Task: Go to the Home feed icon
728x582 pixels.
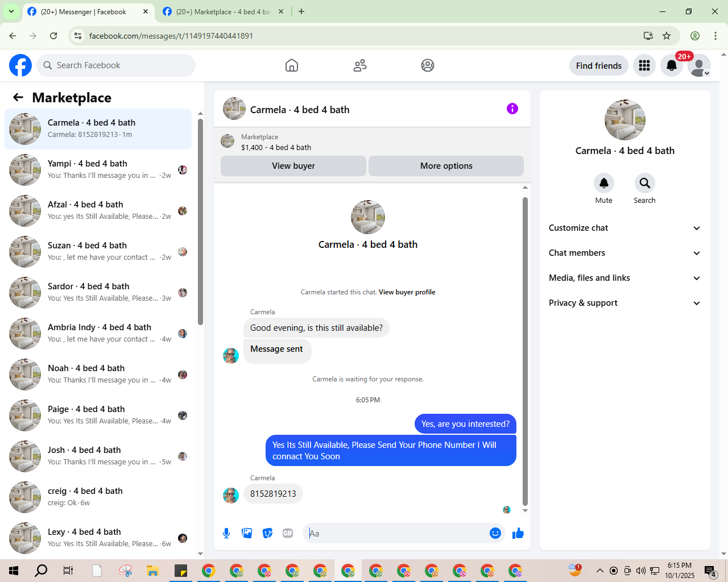Action: click(292, 65)
